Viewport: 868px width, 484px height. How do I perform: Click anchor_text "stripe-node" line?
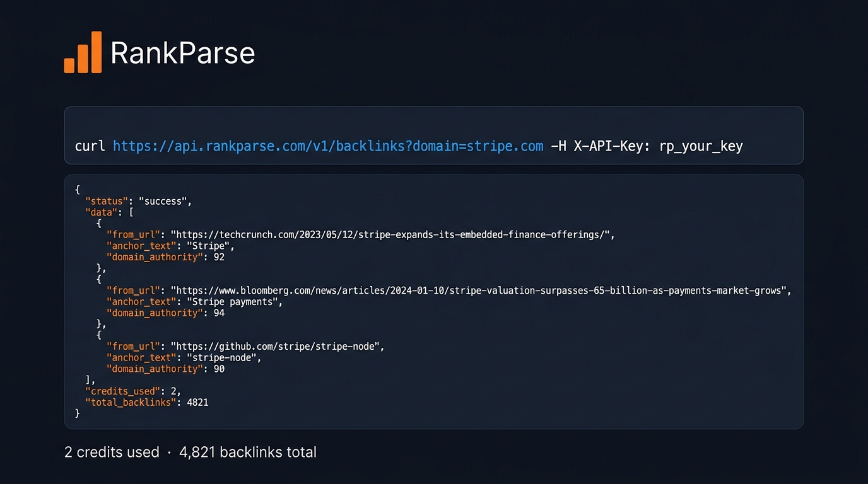(184, 358)
